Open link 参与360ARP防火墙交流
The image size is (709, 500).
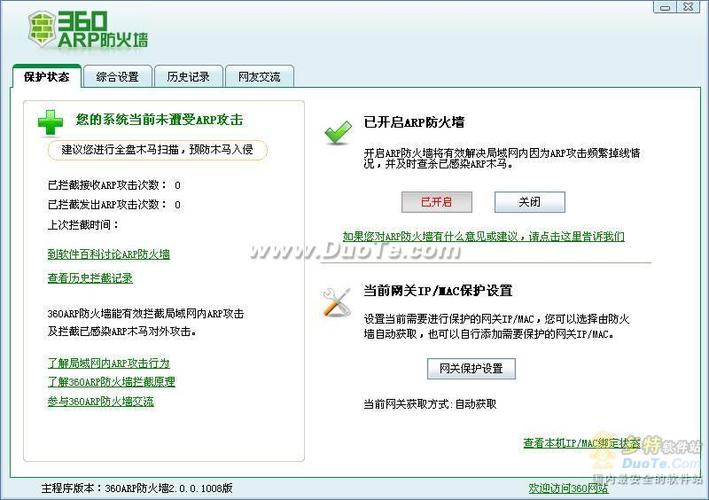[x=100, y=401]
